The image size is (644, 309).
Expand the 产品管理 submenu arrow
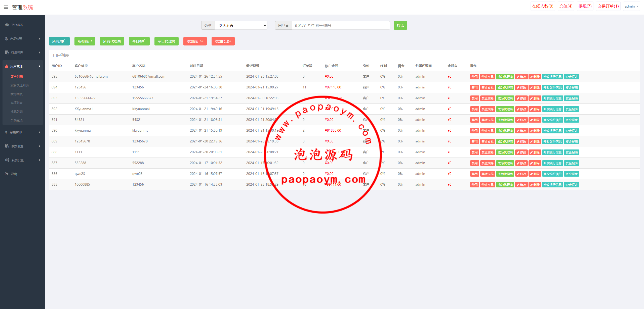tap(40, 39)
